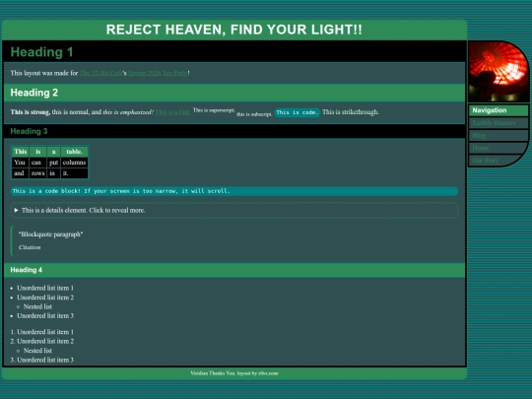Click the 'Citation' text under blockquote
This screenshot has width=532, height=399.
[x=30, y=247]
